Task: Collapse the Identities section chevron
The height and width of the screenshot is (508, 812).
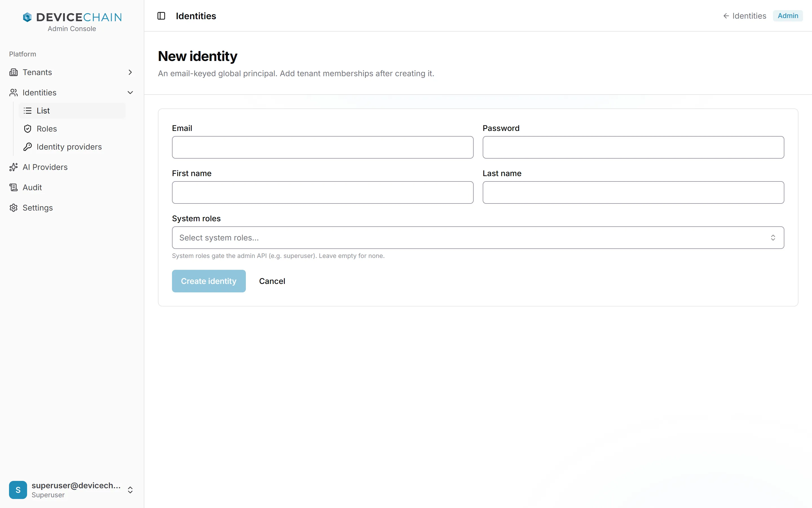Action: (x=130, y=92)
